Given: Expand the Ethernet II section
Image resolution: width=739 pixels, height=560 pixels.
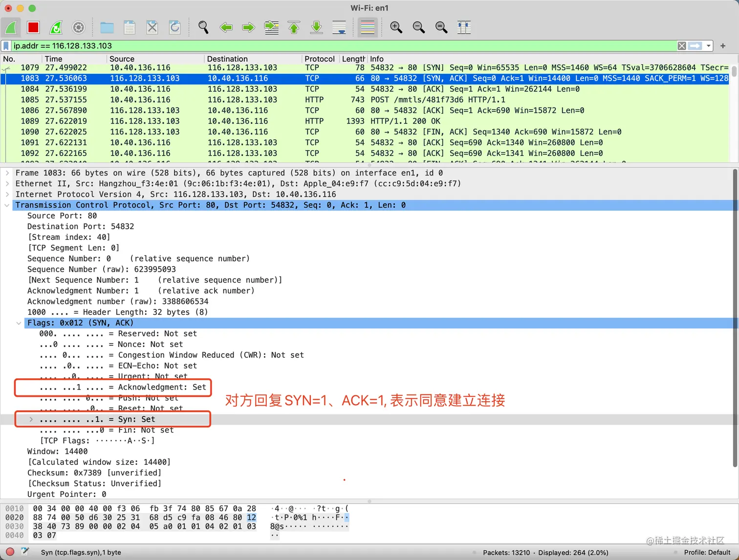Looking at the screenshot, I should coord(7,184).
